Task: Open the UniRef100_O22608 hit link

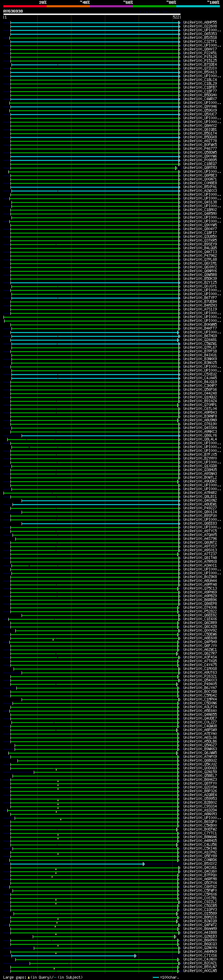Action: pos(200,26)
